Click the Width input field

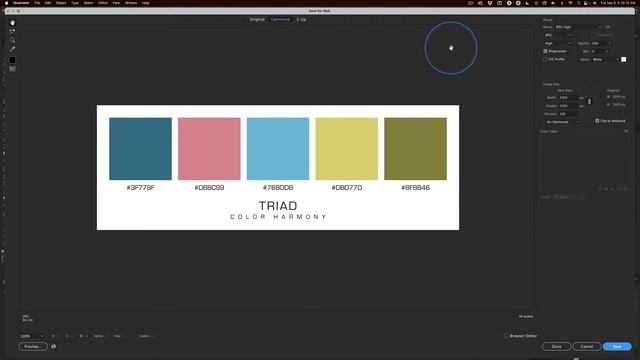(568, 98)
